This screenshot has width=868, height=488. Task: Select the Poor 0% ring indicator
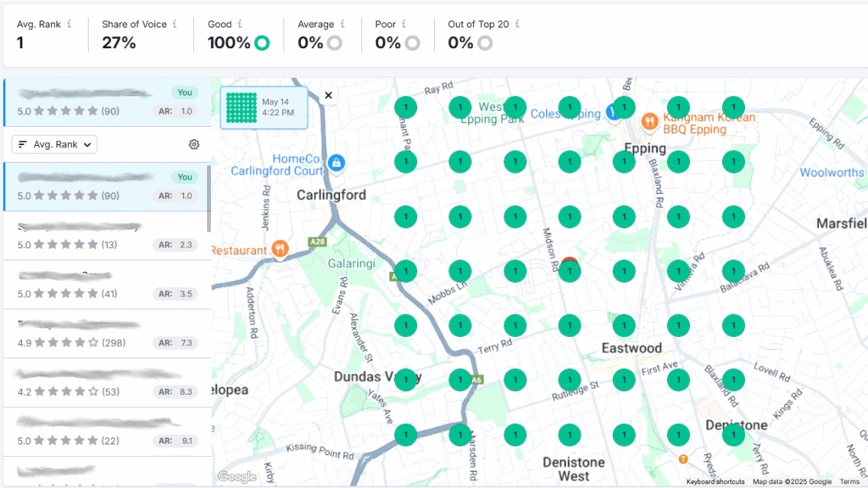pos(413,43)
